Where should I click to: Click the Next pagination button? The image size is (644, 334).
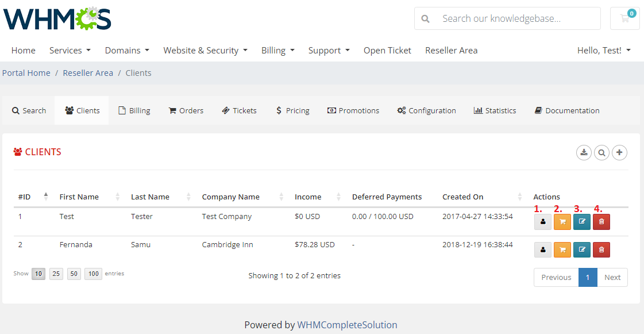point(612,277)
